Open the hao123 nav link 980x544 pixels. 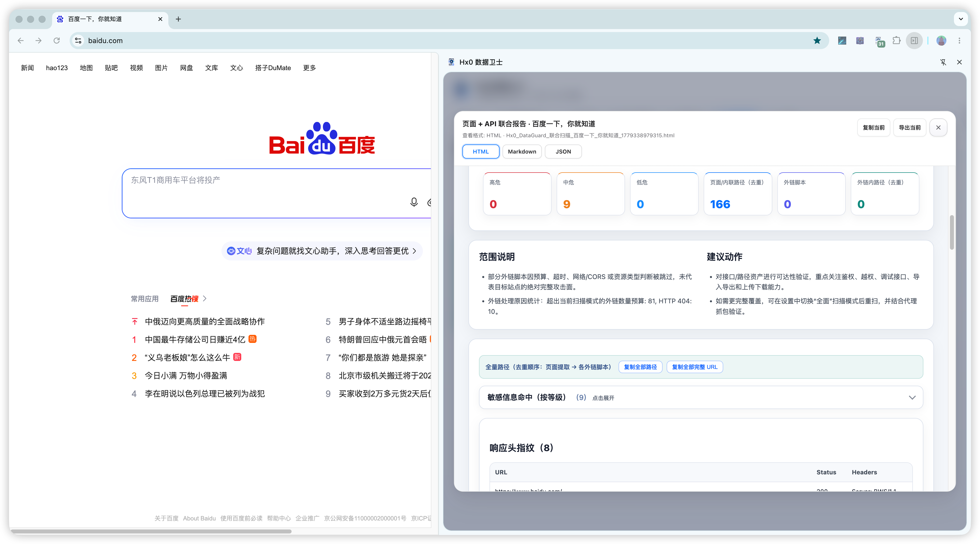[x=57, y=68]
